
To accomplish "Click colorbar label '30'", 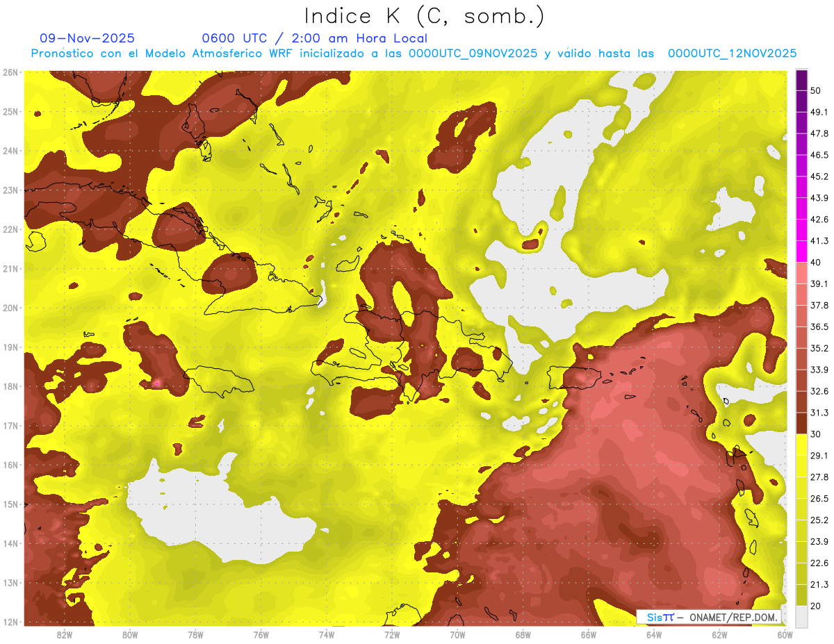I will 816,434.
